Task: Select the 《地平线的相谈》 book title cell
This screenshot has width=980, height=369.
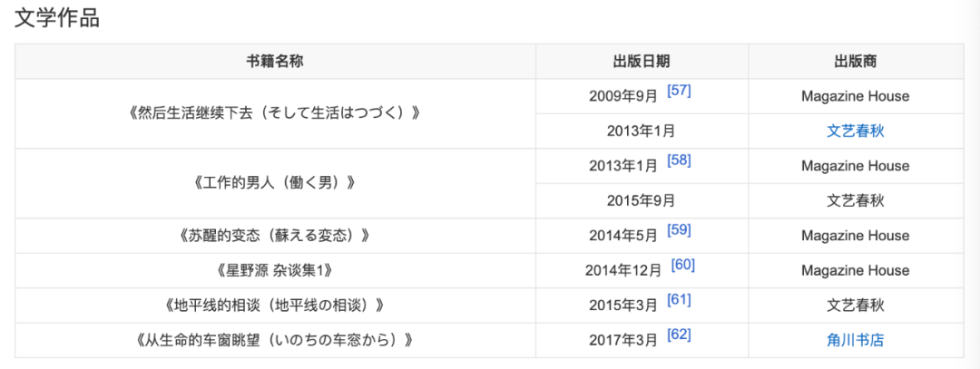Action: 275,306
